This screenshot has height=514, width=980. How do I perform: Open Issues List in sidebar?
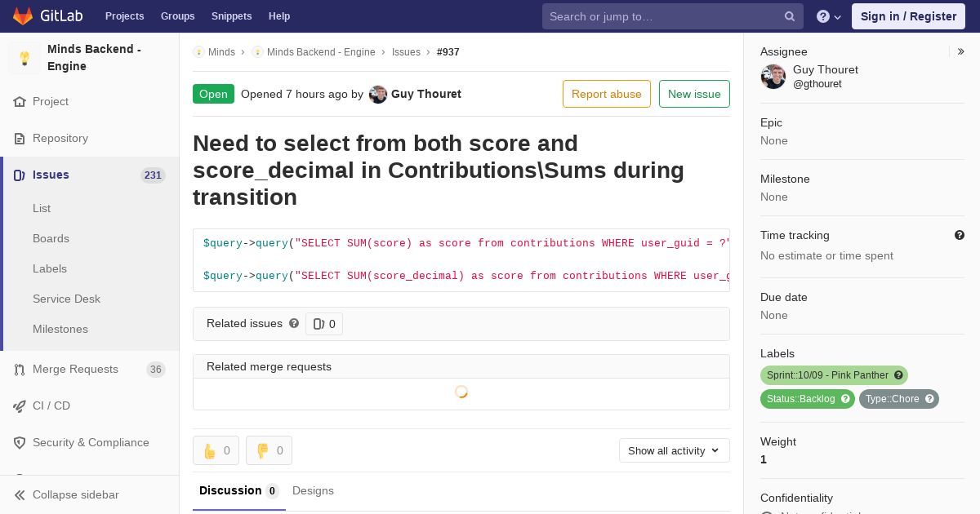click(x=42, y=208)
